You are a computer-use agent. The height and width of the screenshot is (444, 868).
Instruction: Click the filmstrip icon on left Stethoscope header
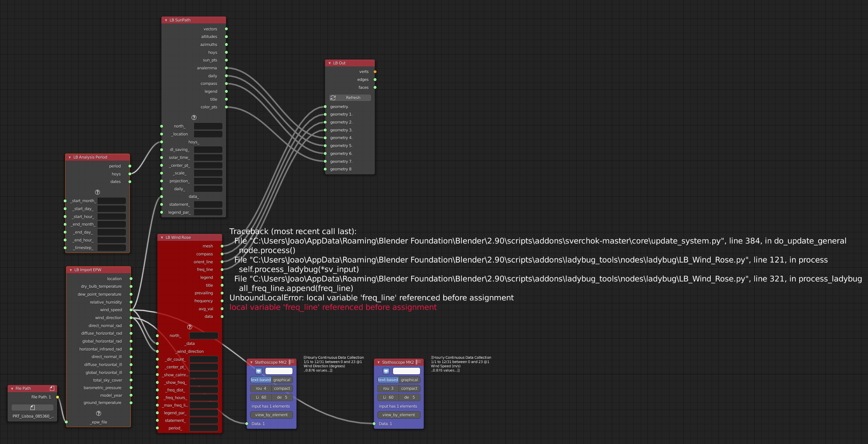pos(292,362)
